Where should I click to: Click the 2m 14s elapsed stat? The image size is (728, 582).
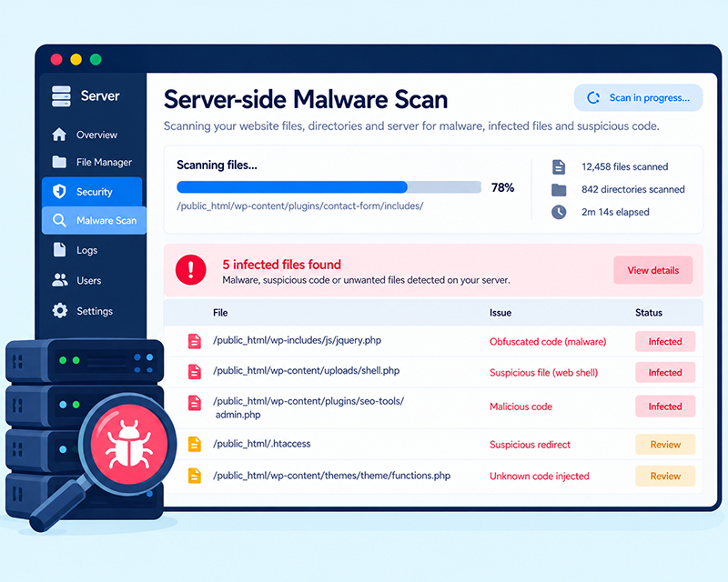click(615, 212)
